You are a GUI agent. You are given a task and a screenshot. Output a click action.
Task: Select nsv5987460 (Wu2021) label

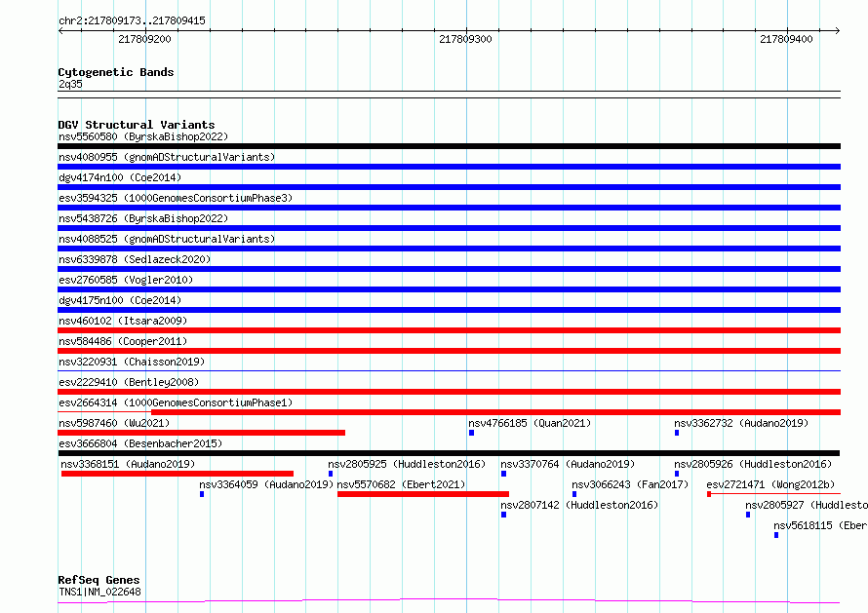tap(114, 423)
